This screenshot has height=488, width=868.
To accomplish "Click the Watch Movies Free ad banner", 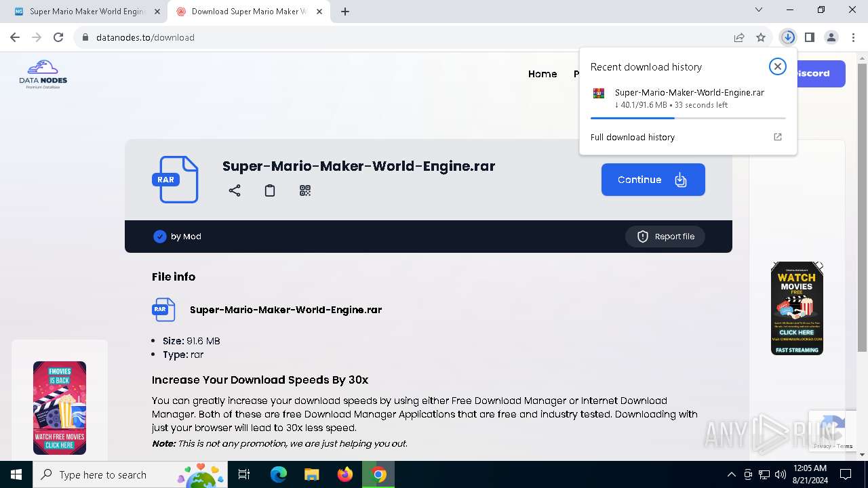I will pyautogui.click(x=797, y=308).
